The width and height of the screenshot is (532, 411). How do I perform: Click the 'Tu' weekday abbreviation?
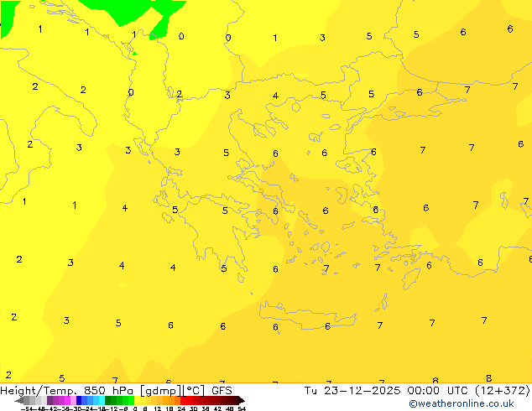310,391
